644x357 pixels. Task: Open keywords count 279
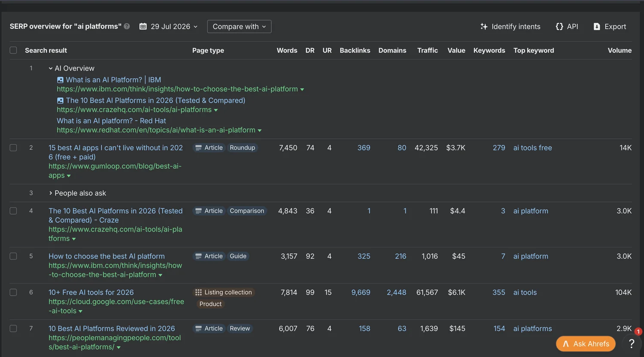499,148
